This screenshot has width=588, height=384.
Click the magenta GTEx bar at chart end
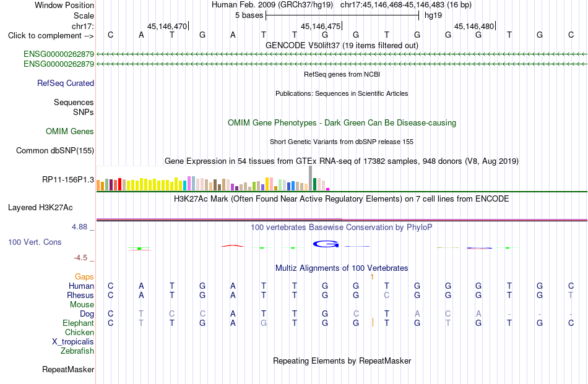[328, 189]
